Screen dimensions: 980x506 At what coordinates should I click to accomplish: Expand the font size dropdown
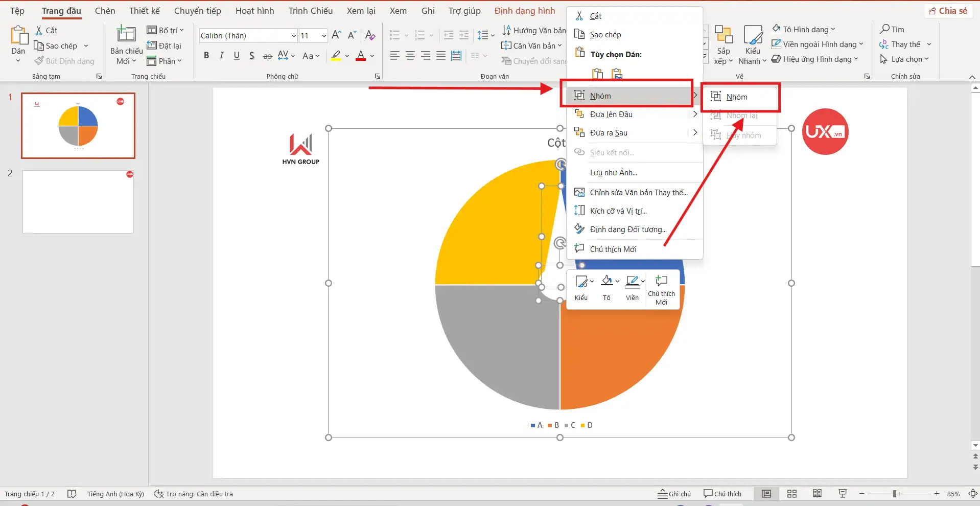click(x=324, y=36)
